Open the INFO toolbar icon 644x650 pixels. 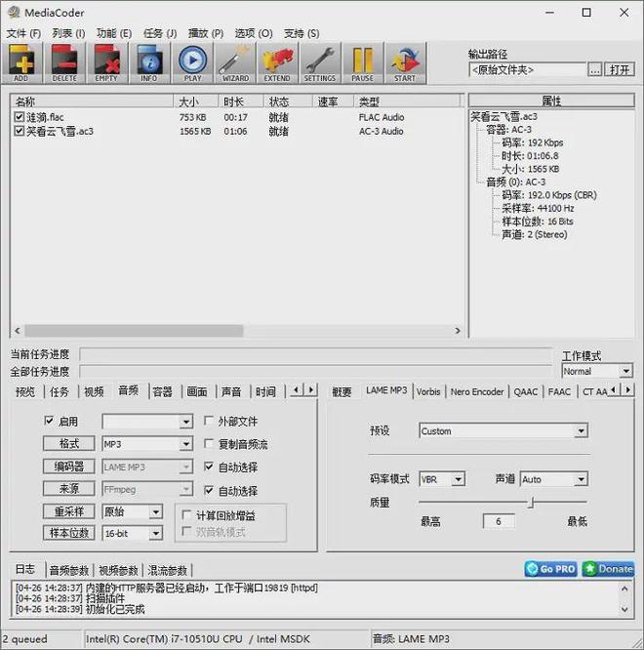pos(149,63)
